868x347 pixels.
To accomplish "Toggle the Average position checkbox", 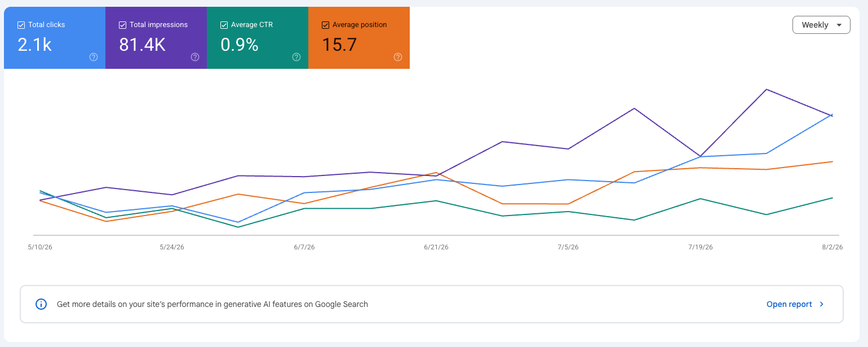I will click(x=325, y=25).
